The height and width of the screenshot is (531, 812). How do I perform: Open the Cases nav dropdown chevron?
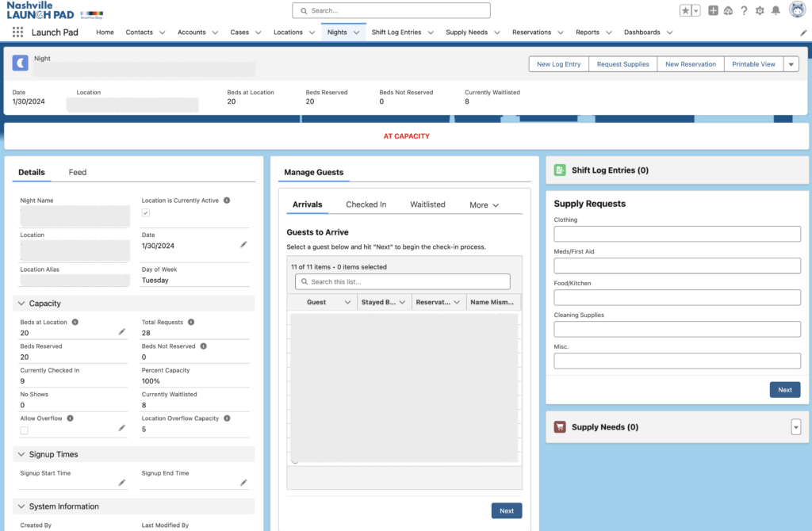point(258,32)
